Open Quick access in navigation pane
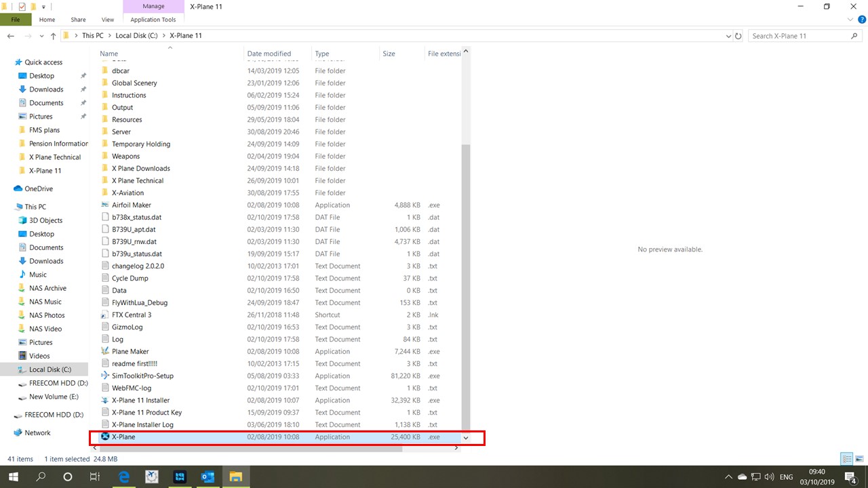This screenshot has width=868, height=488. [x=43, y=62]
